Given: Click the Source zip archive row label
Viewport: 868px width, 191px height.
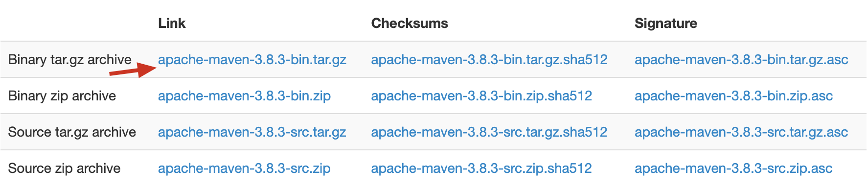Looking at the screenshot, I should click(64, 168).
